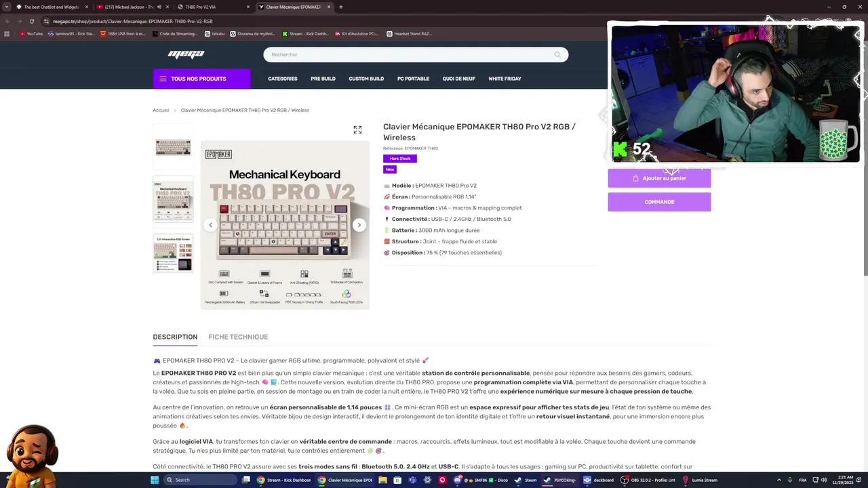868x488 pixels.
Task: Select the Mechanical Keyboard TH80 thumbnail
Action: point(173,199)
